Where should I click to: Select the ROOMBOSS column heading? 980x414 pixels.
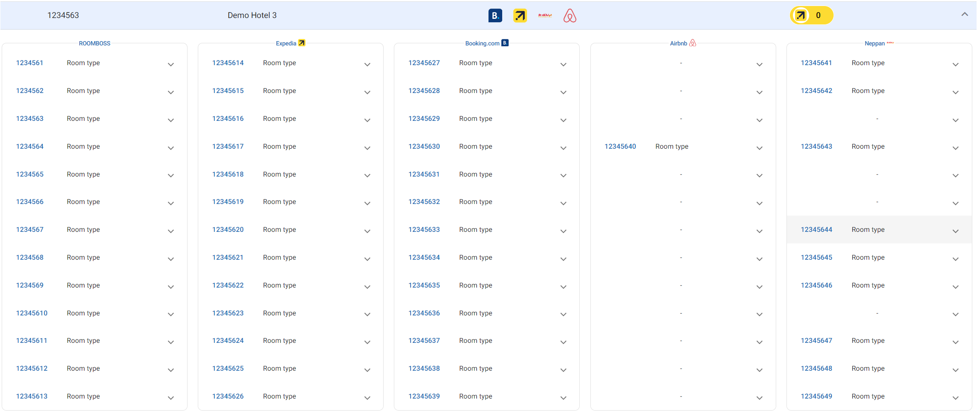click(95, 43)
